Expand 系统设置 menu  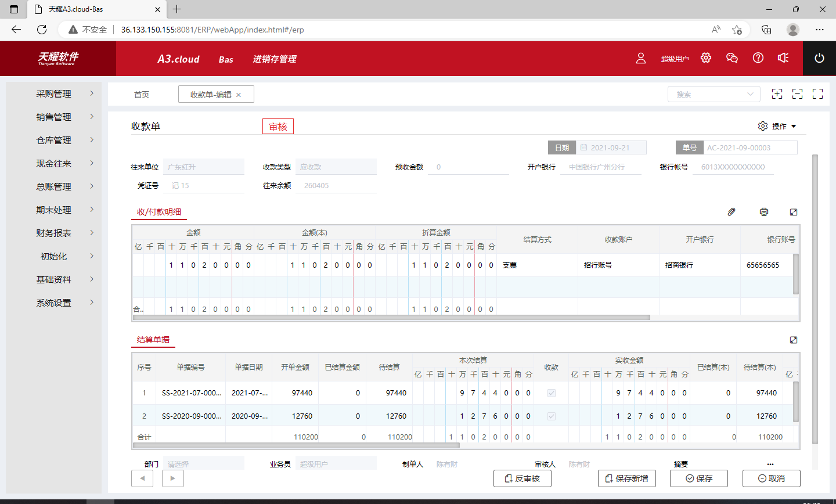click(x=53, y=303)
